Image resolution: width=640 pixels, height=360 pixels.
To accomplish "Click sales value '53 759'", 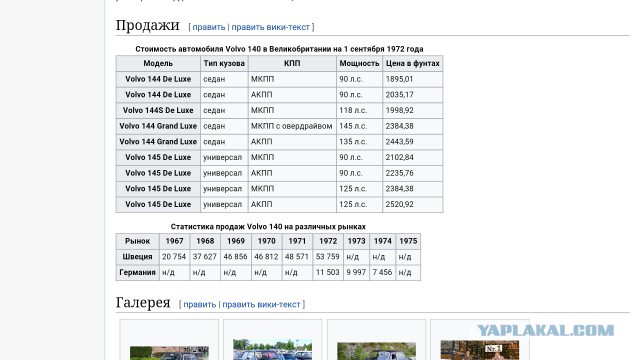I will pos(328,257).
